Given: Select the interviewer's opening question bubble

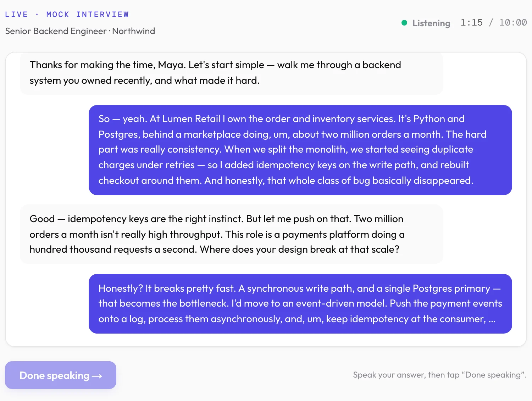Looking at the screenshot, I should point(231,73).
